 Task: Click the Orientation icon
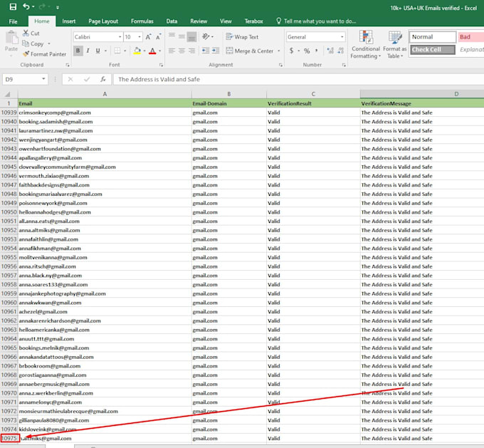206,36
